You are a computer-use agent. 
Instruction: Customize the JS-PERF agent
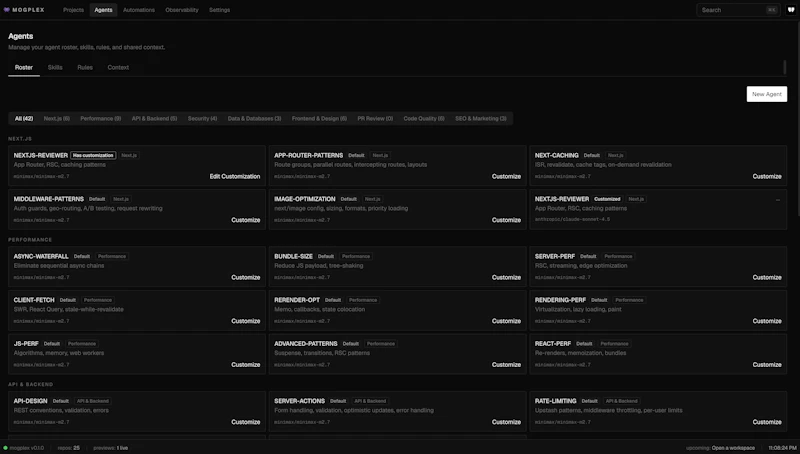pos(245,365)
